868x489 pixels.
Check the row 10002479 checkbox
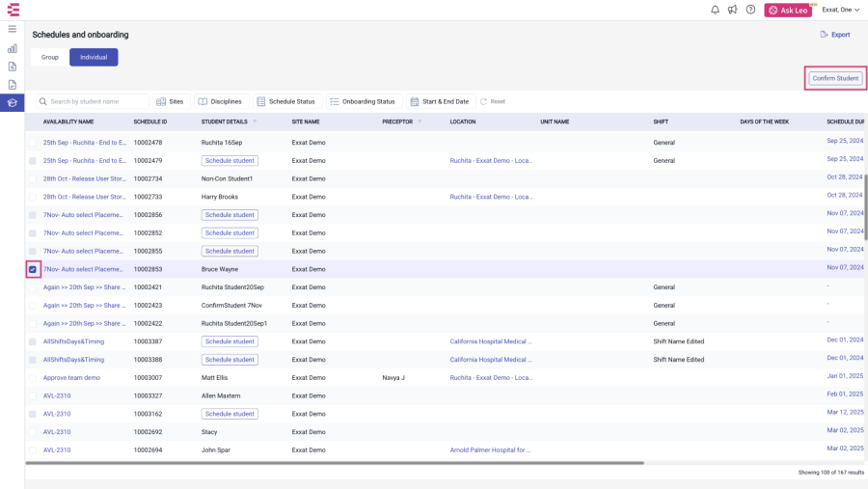coord(33,161)
